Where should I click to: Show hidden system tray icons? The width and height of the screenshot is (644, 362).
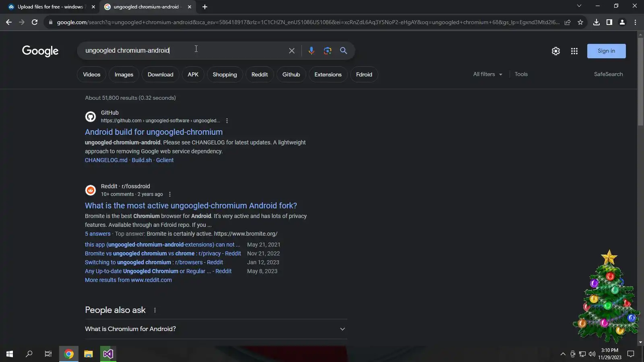(x=563, y=354)
